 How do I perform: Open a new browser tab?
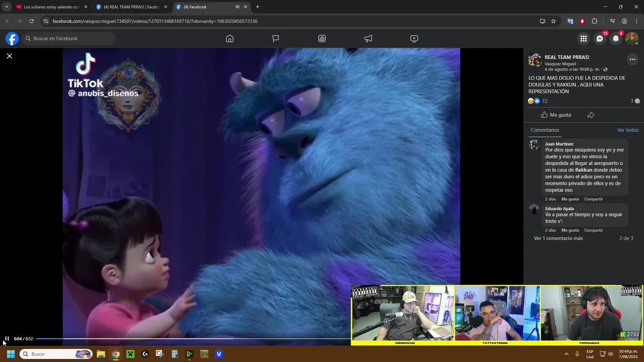coord(258,7)
